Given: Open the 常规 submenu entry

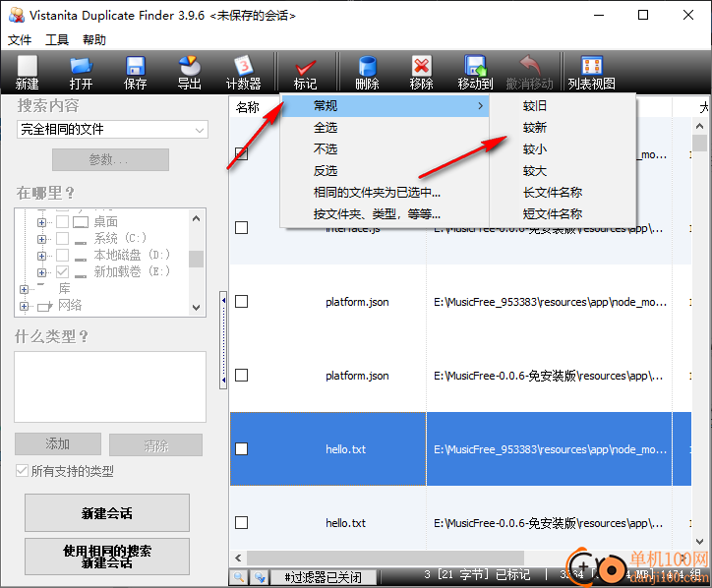Looking at the screenshot, I should tap(386, 106).
